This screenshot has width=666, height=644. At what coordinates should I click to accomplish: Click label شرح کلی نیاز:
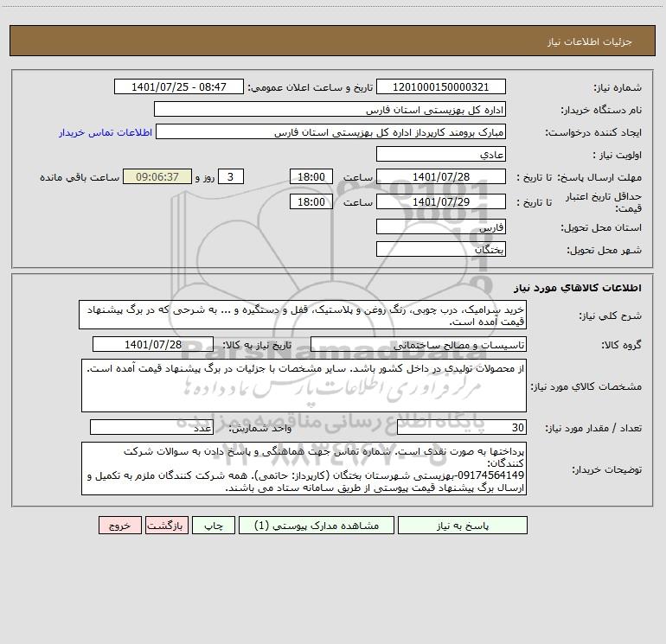[611, 316]
